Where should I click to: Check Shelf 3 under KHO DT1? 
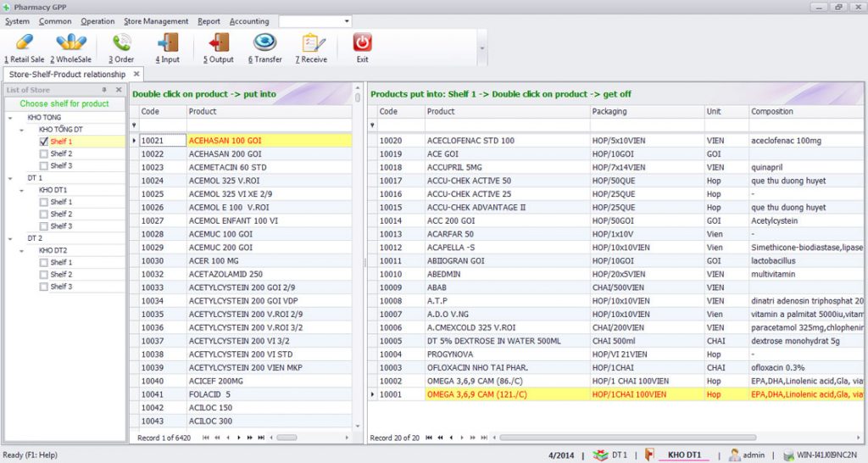pos(44,226)
